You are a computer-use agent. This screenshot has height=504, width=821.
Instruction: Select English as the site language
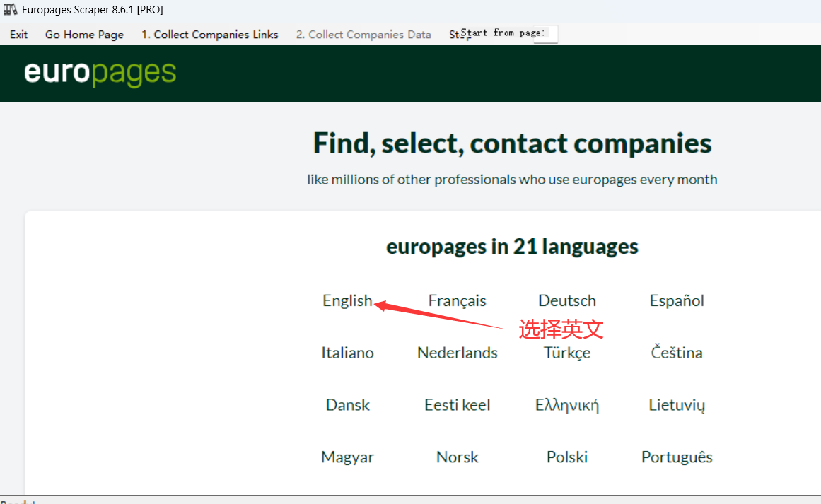tap(347, 300)
